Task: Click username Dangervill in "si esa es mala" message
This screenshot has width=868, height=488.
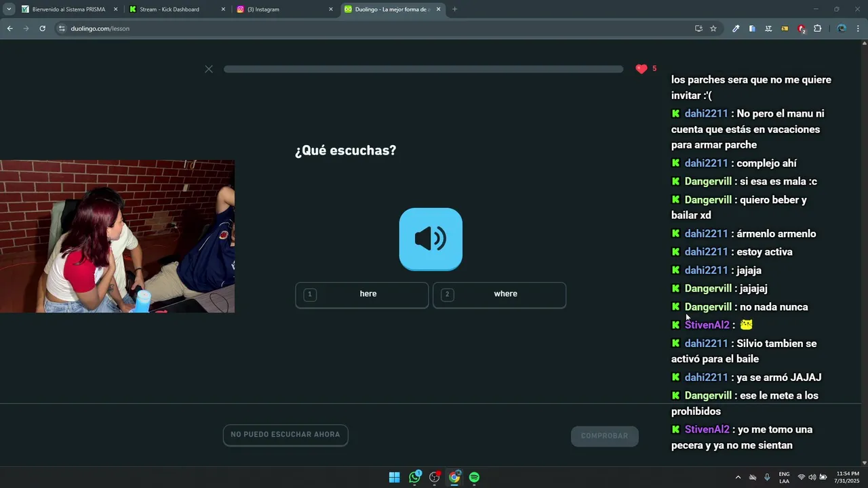Action: (708, 182)
